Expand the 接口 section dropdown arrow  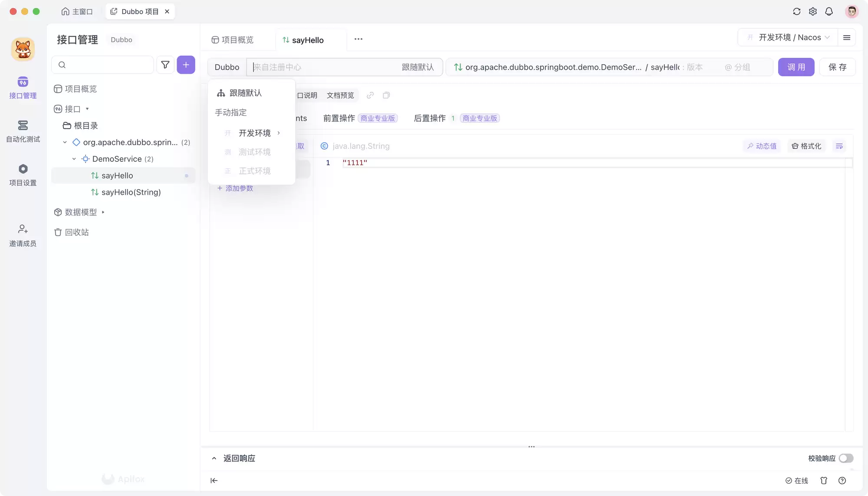[87, 109]
